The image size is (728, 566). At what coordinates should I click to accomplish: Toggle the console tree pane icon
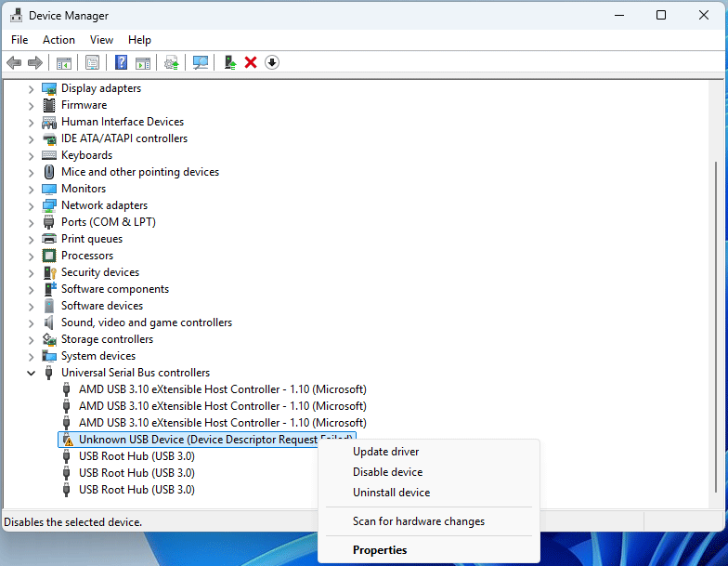tap(63, 63)
